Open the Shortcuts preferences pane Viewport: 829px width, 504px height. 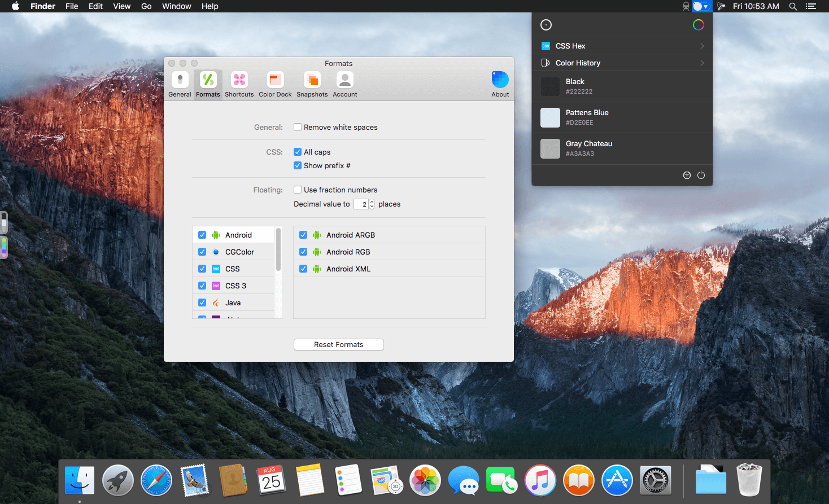[x=239, y=84]
